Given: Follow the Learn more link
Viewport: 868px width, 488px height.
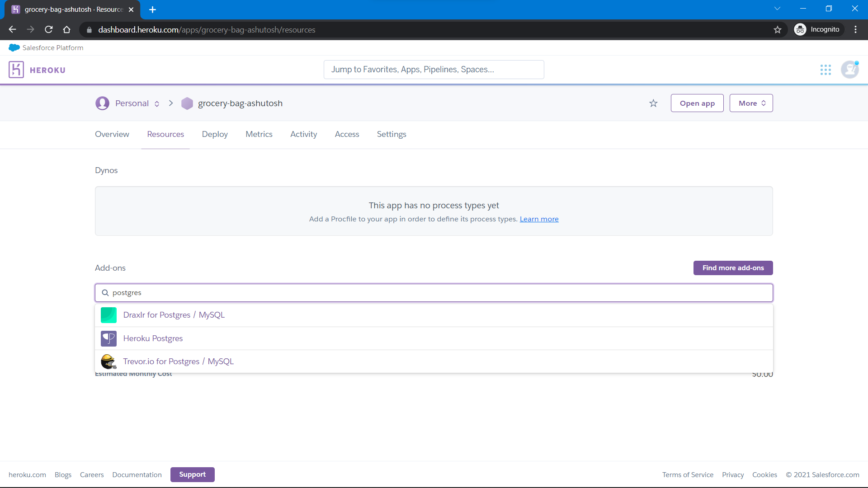Looking at the screenshot, I should pyautogui.click(x=539, y=219).
